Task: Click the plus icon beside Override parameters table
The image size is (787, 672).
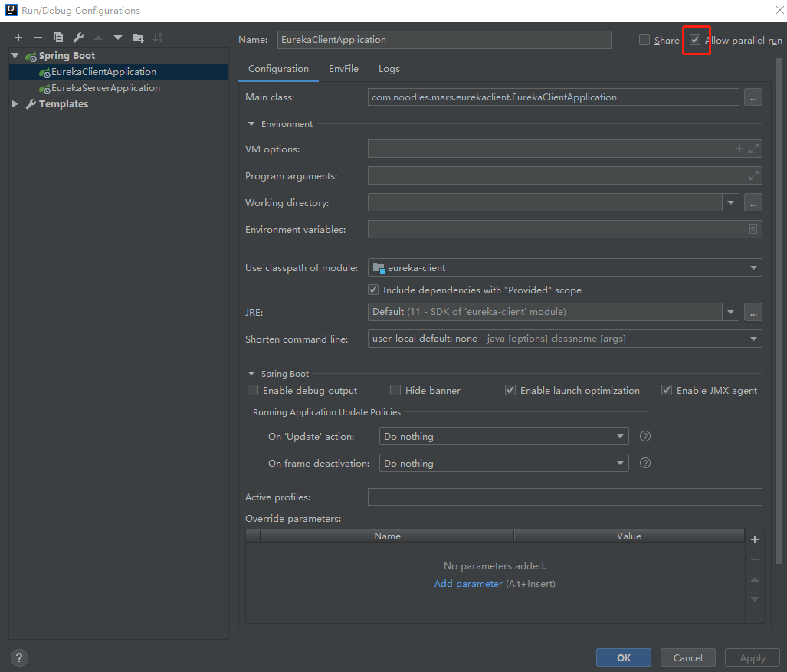Action: [x=755, y=539]
